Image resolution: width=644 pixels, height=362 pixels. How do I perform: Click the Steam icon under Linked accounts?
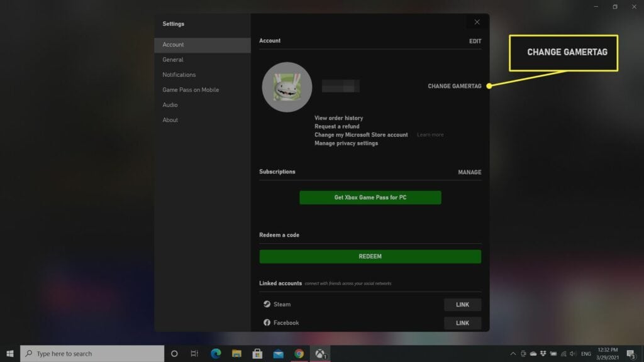pos(267,304)
